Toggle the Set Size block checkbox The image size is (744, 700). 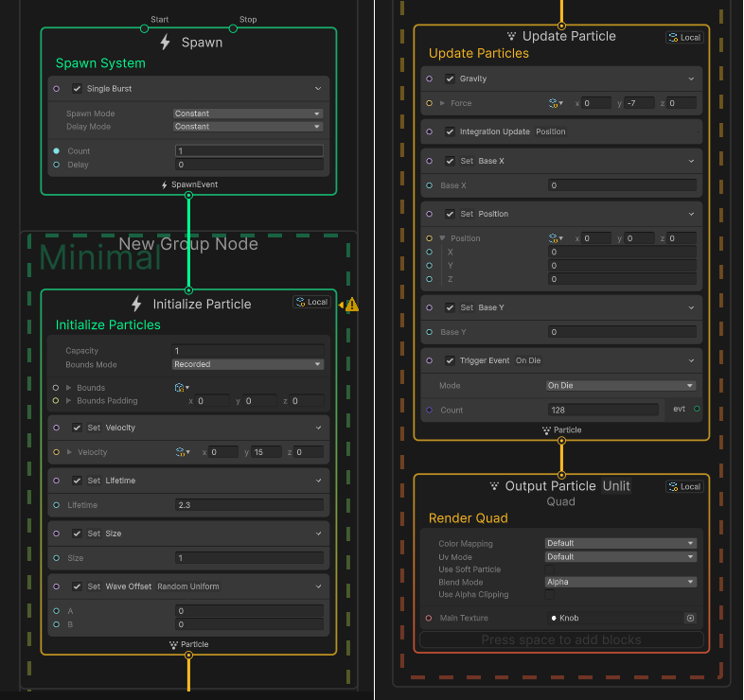pyautogui.click(x=77, y=534)
